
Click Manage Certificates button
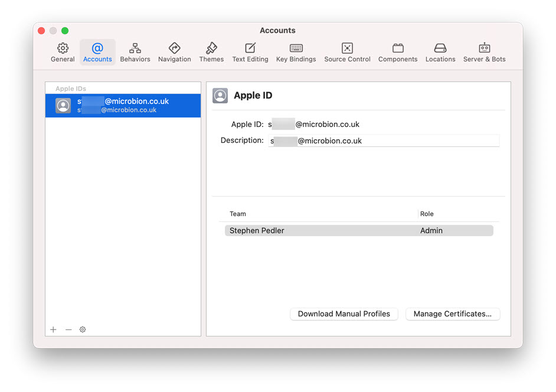pos(453,314)
